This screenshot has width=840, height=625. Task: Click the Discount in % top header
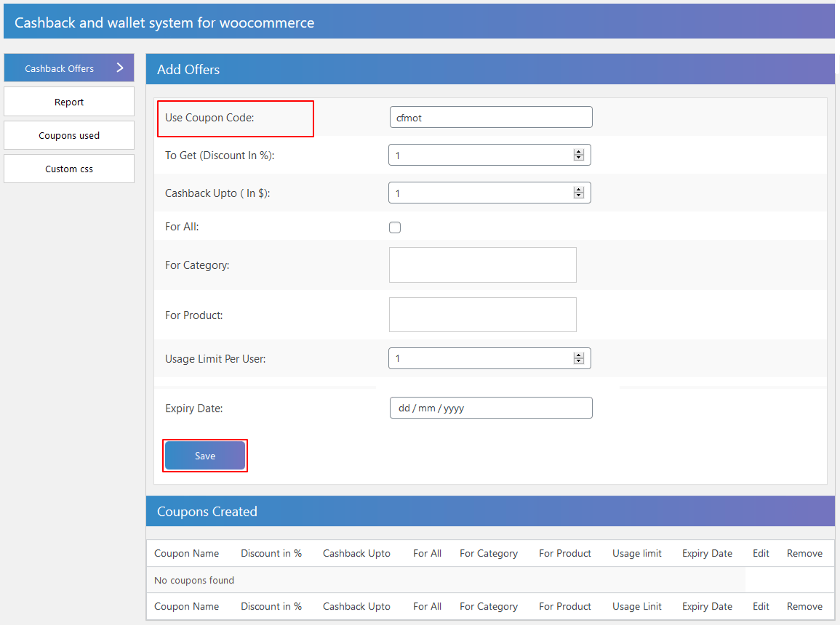(271, 553)
